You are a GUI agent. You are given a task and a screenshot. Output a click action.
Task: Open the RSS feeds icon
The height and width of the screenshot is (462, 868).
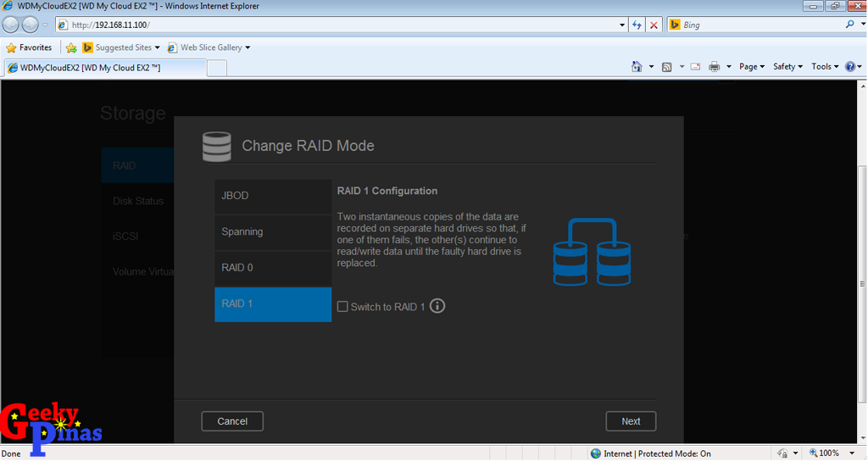pyautogui.click(x=666, y=67)
